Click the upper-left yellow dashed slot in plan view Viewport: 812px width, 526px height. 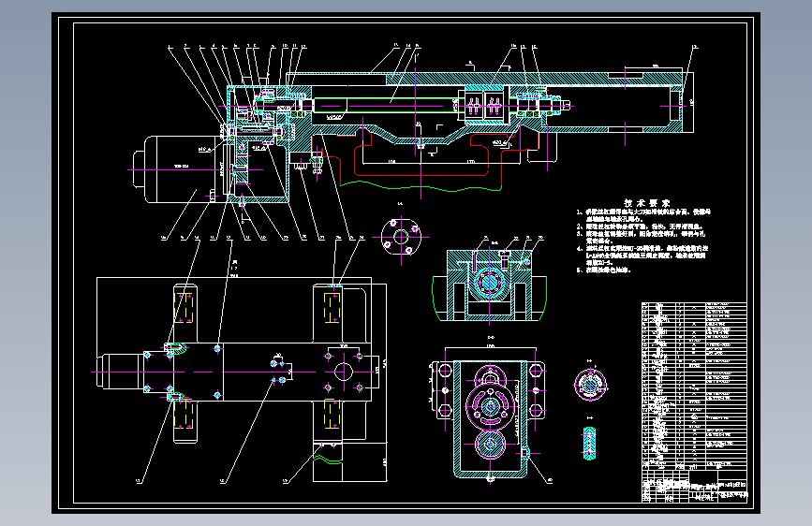pyautogui.click(x=185, y=308)
